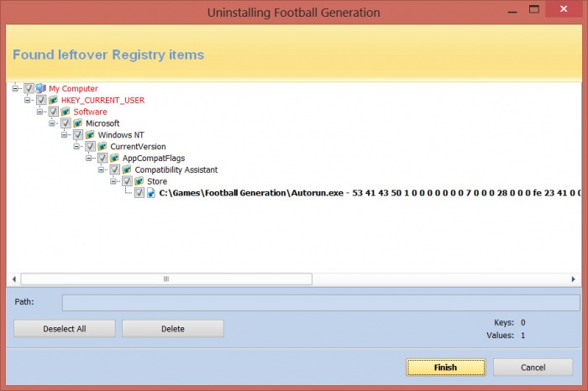Viewport: 588px width, 391px height.
Task: Select the Compatibility Assistant label
Action: click(176, 170)
